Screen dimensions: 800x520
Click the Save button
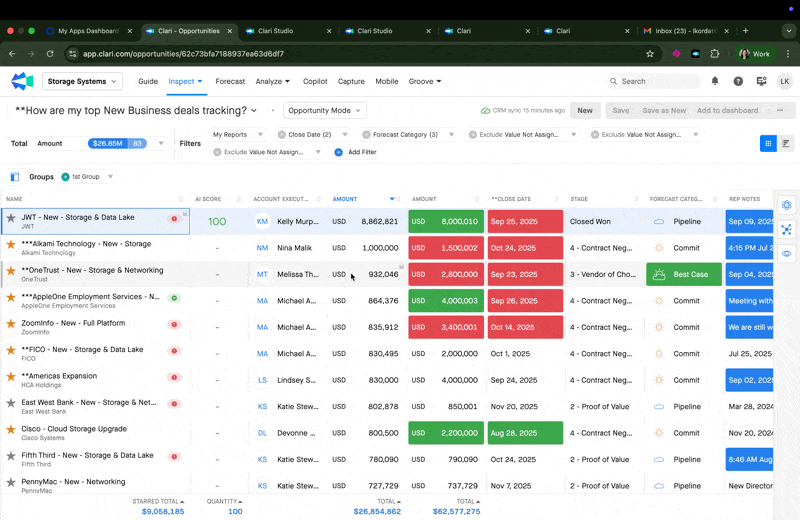tap(620, 110)
